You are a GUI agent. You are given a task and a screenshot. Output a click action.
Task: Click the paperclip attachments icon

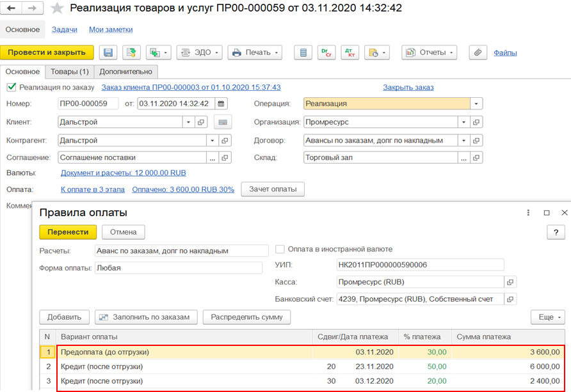coord(478,52)
